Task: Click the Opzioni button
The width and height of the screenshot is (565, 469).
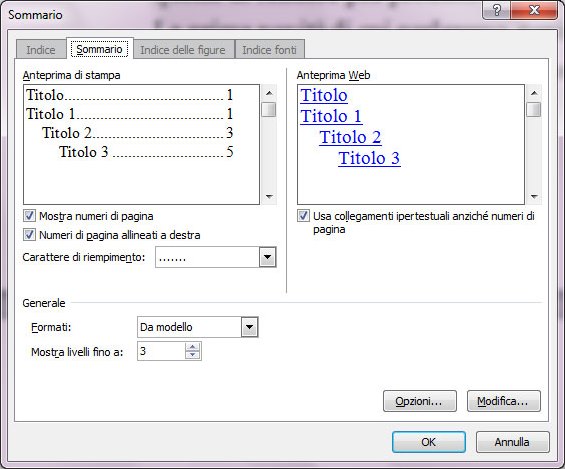Action: coord(420,401)
